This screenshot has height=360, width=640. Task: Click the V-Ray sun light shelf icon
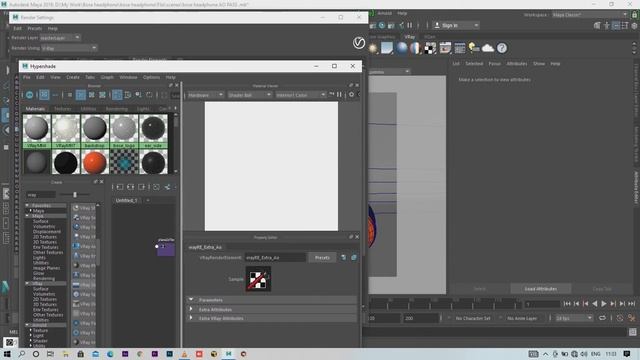coord(373,48)
